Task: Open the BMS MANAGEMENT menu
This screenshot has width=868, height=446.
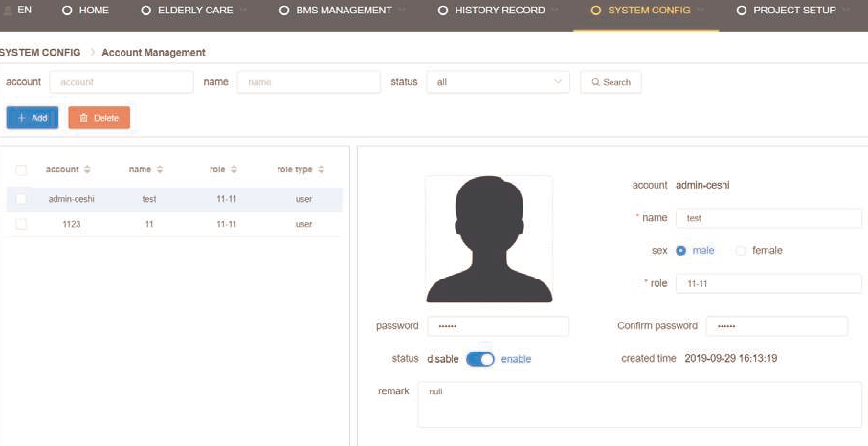Action: 344,11
